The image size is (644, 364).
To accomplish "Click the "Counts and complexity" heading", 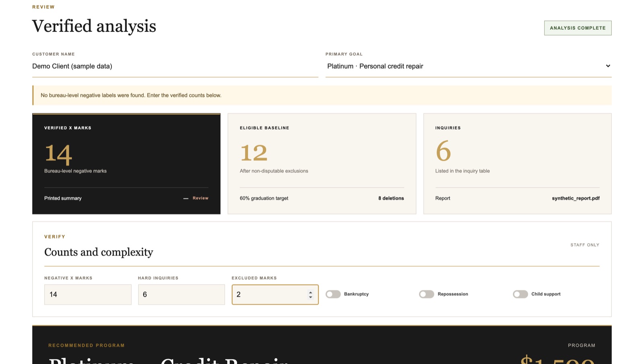I will point(99,252).
